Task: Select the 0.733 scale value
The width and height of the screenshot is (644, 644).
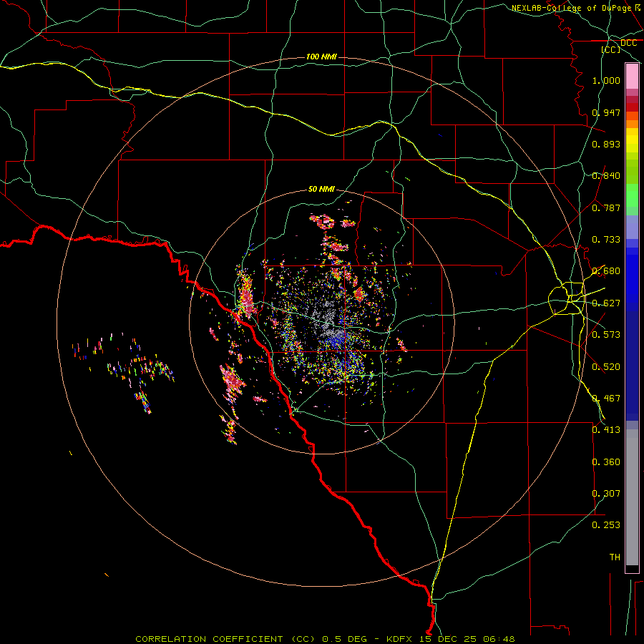Action: 606,240
